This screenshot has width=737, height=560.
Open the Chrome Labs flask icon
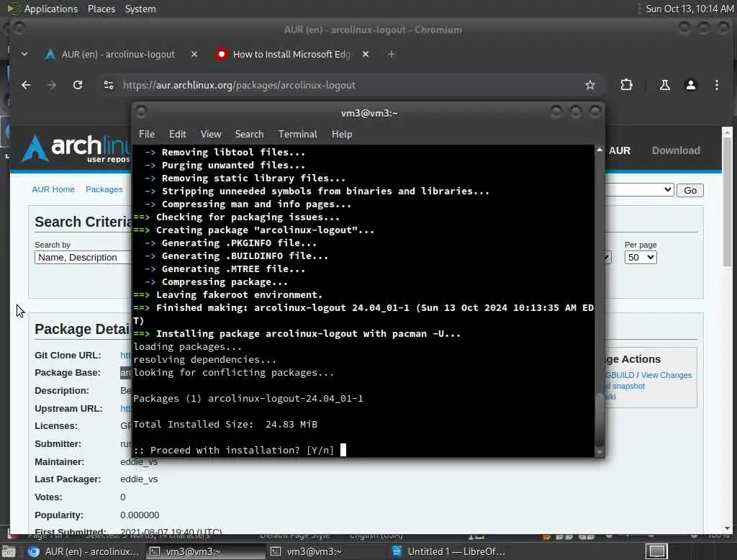pos(664,85)
